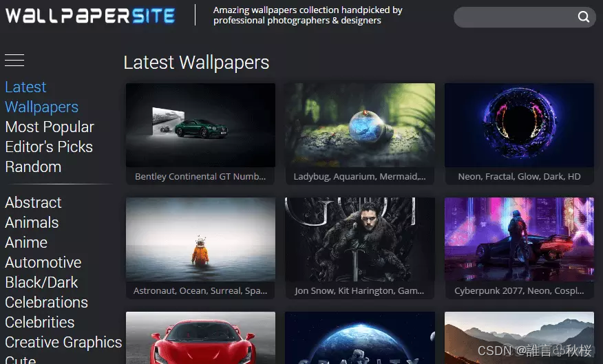Screen dimensions: 603x364
Task: Open the Creative Graphics category
Action: point(63,343)
